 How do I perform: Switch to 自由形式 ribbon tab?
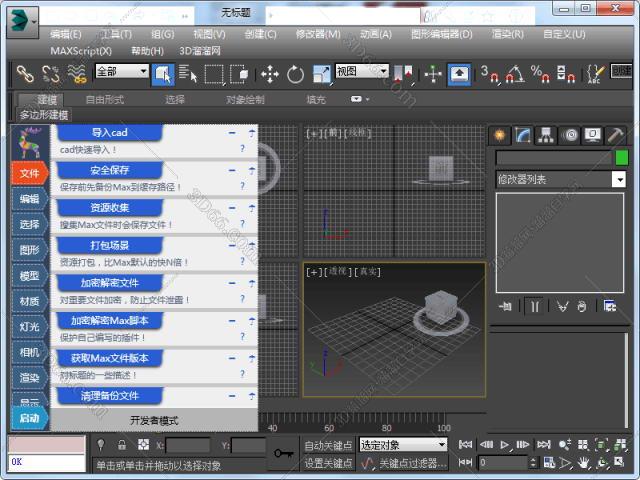pyautogui.click(x=105, y=100)
